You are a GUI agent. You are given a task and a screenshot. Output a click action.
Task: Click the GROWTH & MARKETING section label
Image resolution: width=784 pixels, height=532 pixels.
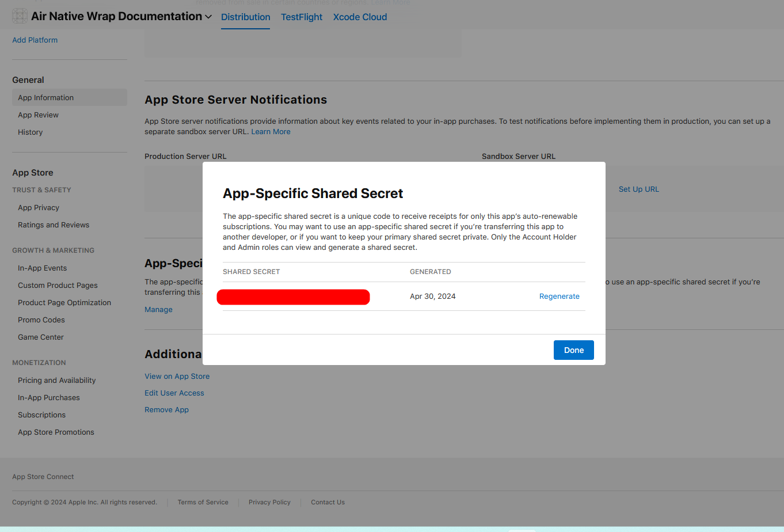tap(53, 250)
